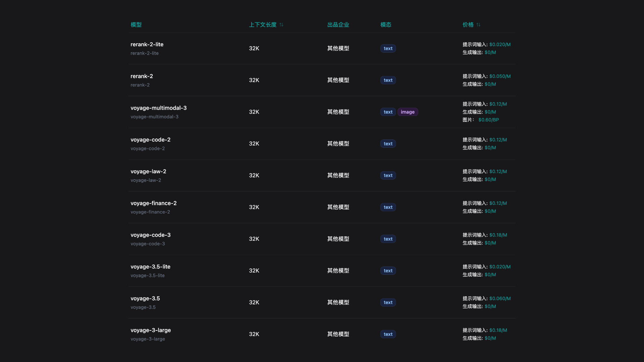
Task: Select the text tag in voyage-finance-2 row
Action: pyautogui.click(x=388, y=207)
